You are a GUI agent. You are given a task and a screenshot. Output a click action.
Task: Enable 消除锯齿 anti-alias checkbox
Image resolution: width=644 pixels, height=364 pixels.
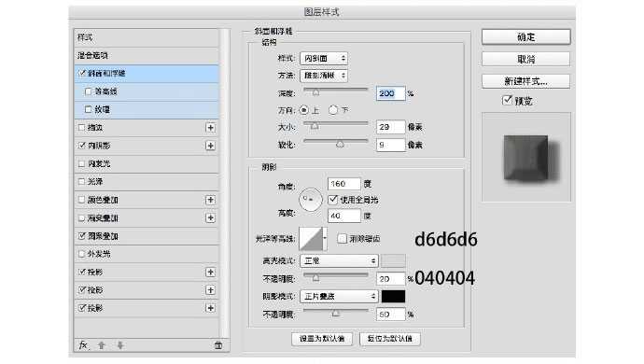click(343, 238)
